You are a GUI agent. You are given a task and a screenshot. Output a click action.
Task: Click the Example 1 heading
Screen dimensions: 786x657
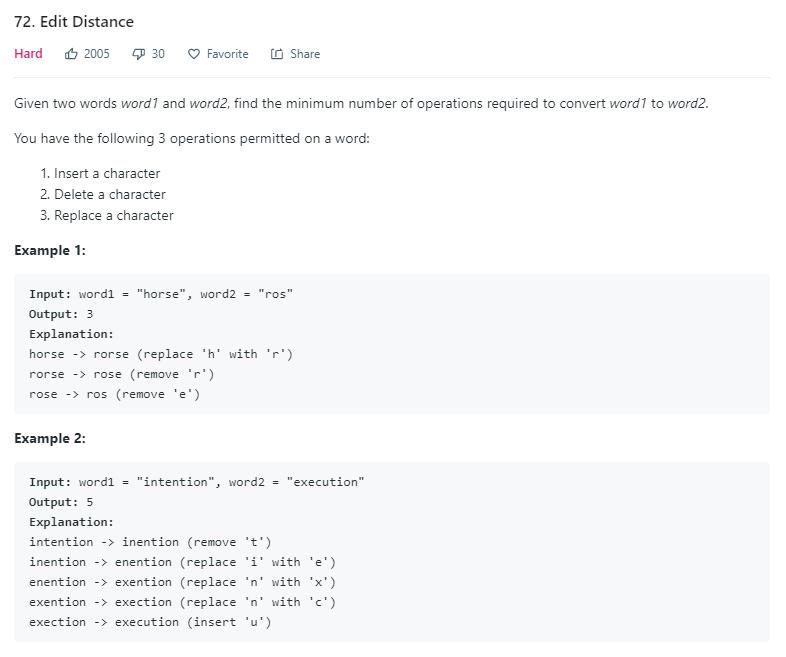coord(50,250)
